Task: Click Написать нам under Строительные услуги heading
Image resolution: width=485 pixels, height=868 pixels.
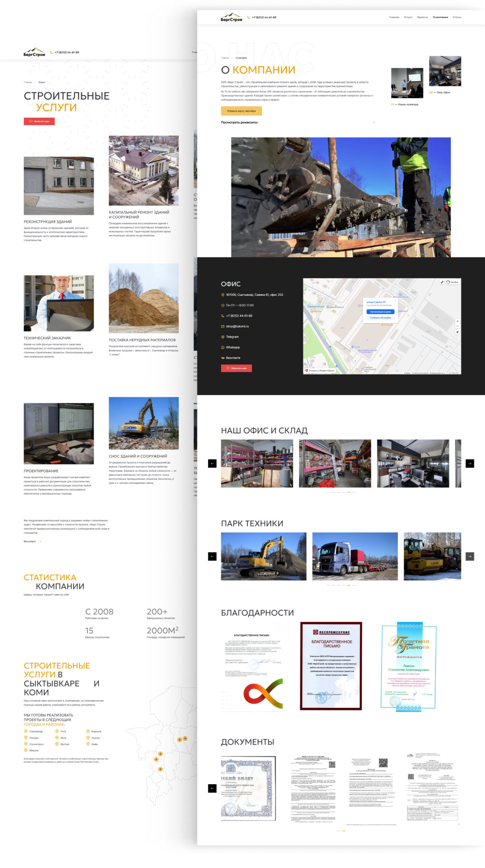Action: 39,121
